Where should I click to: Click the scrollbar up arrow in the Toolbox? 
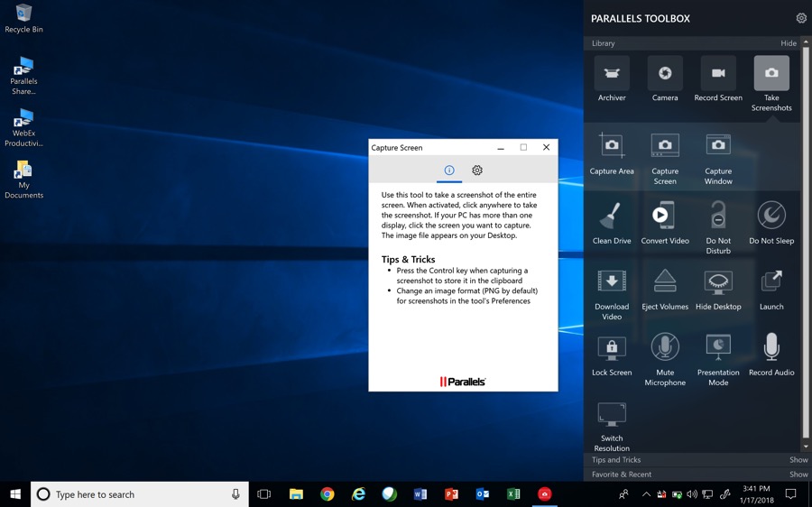(806, 41)
